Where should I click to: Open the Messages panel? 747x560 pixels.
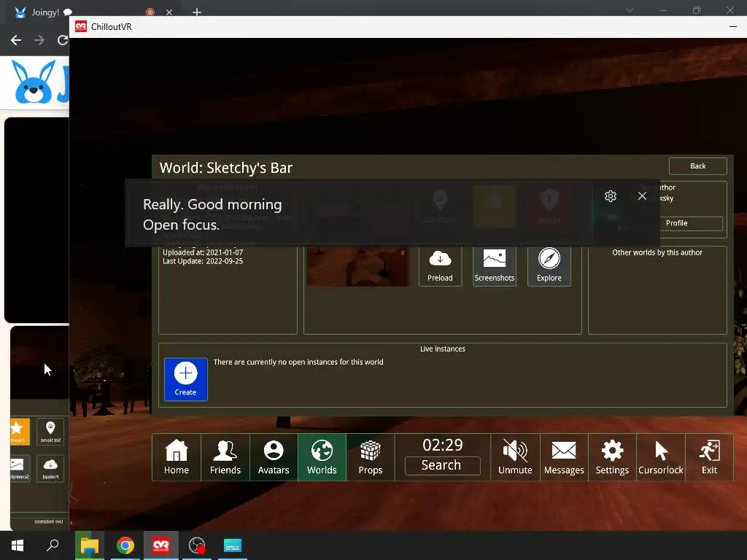click(x=564, y=457)
